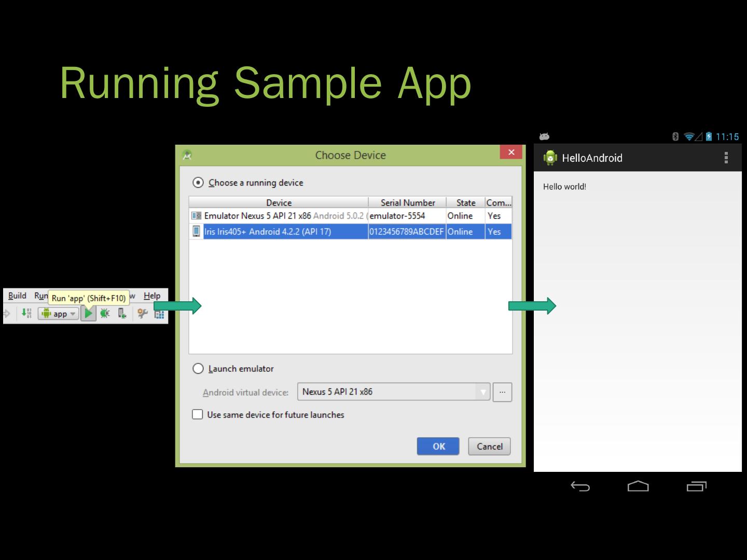Select the Iris Iris405+ Android 4.2.2 device row

[351, 231]
